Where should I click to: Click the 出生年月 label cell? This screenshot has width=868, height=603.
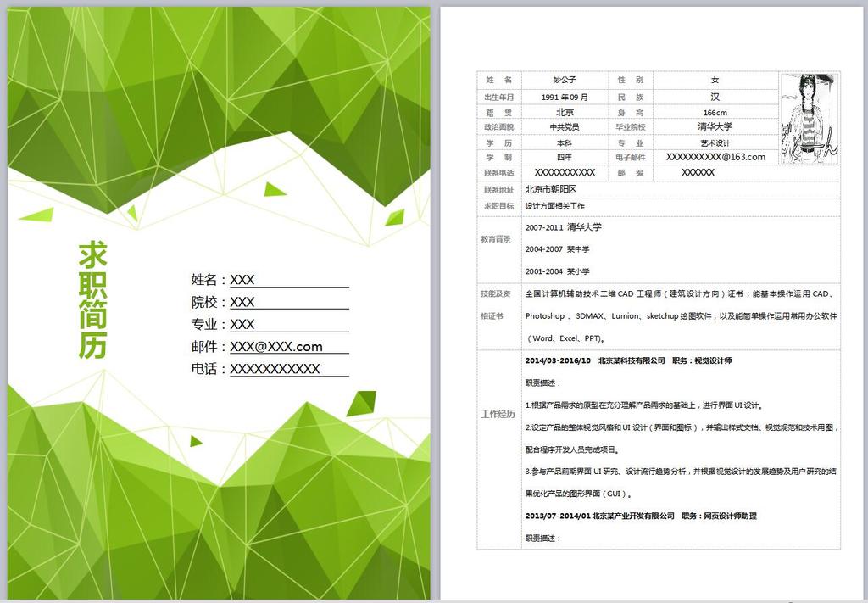pos(498,97)
